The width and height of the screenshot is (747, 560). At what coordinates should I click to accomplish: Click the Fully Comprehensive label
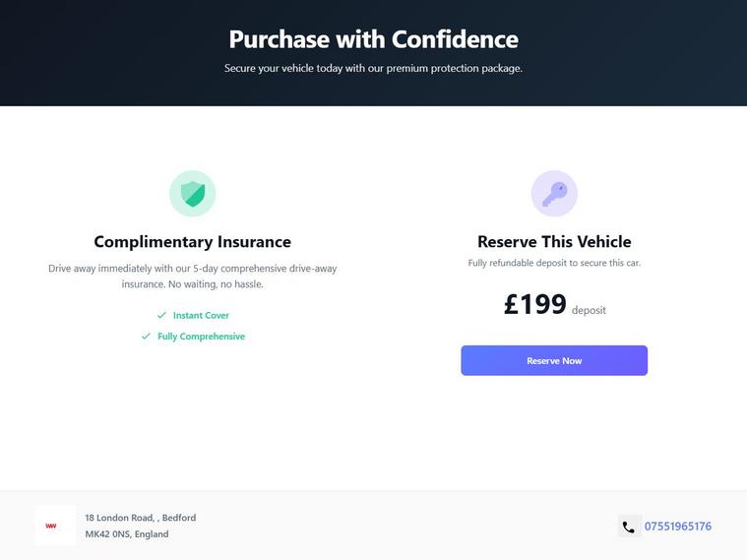201,337
